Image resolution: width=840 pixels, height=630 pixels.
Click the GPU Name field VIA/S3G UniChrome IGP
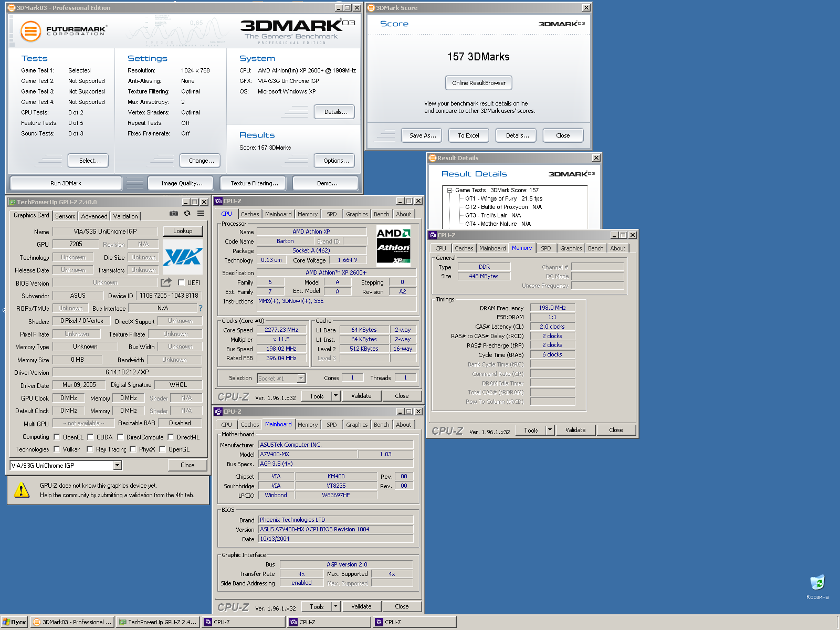(x=105, y=232)
